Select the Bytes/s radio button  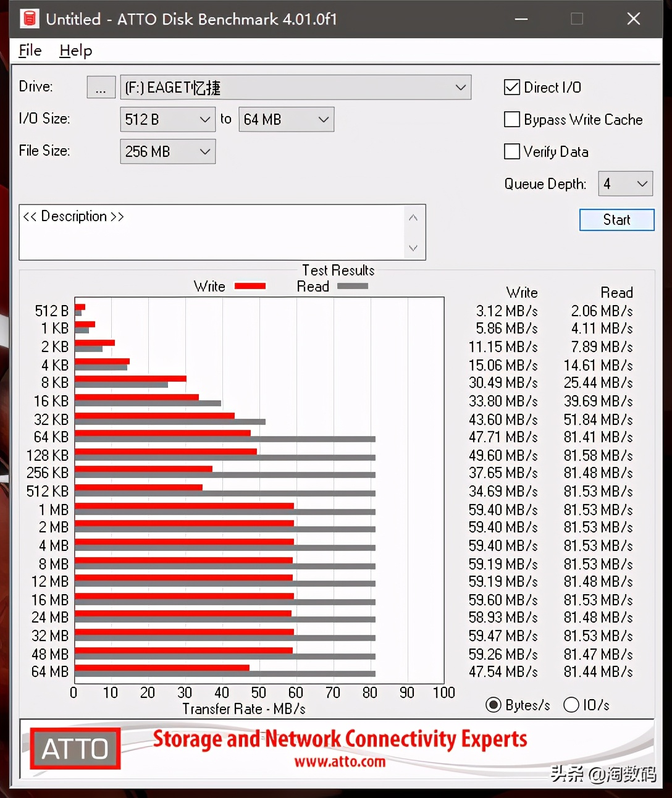click(x=493, y=705)
